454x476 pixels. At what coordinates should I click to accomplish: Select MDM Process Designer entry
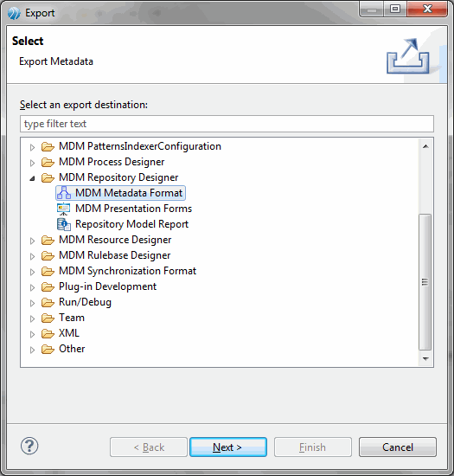coord(112,162)
